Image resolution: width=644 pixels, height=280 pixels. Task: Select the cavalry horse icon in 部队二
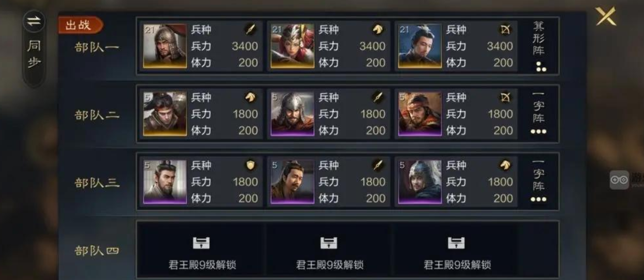[251, 97]
